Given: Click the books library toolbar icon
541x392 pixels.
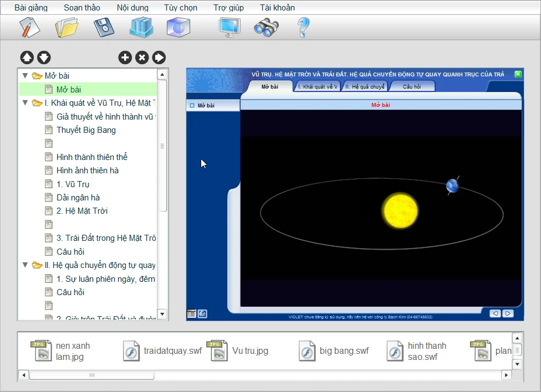Looking at the screenshot, I should [141, 27].
